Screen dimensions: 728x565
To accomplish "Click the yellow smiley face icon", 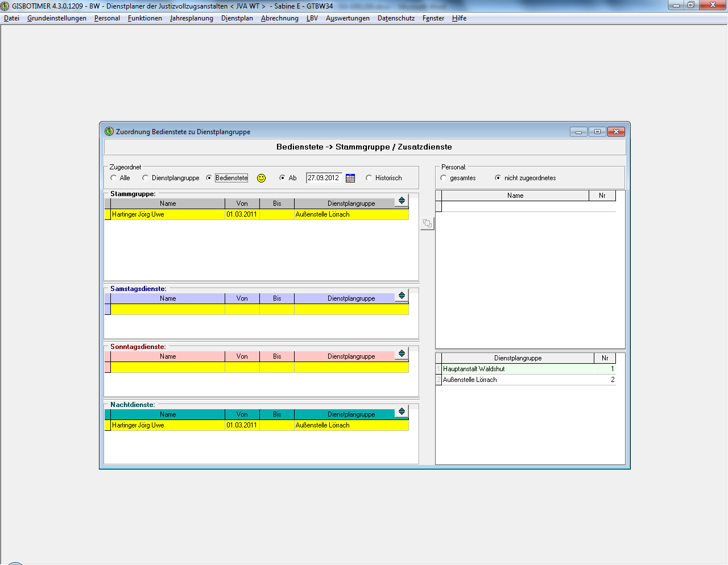I will tap(262, 178).
